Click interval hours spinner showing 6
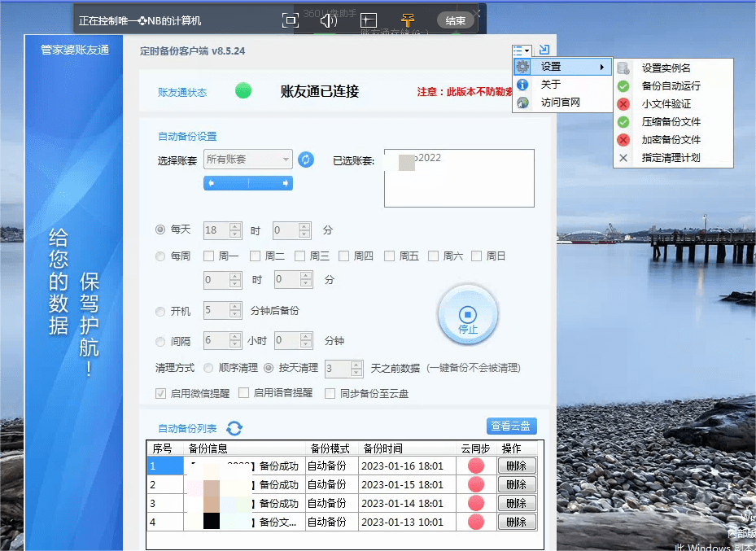This screenshot has width=756, height=551. (222, 340)
